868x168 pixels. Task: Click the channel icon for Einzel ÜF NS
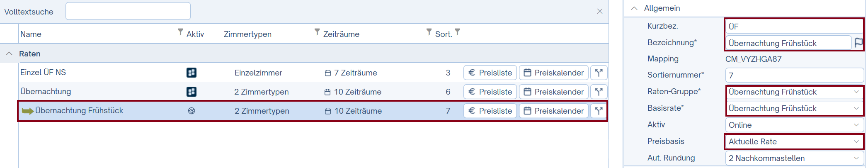pos(191,73)
